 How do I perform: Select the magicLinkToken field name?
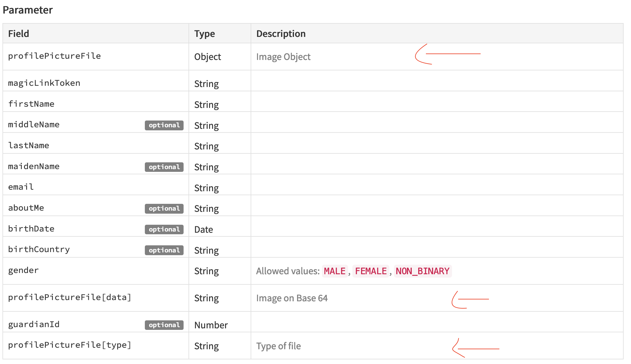tap(44, 83)
